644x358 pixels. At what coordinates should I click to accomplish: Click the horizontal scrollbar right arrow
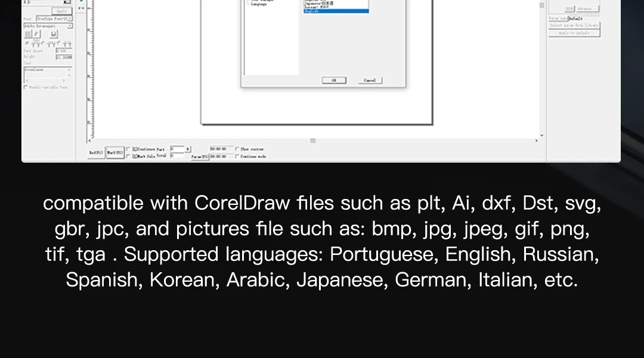click(x=536, y=141)
